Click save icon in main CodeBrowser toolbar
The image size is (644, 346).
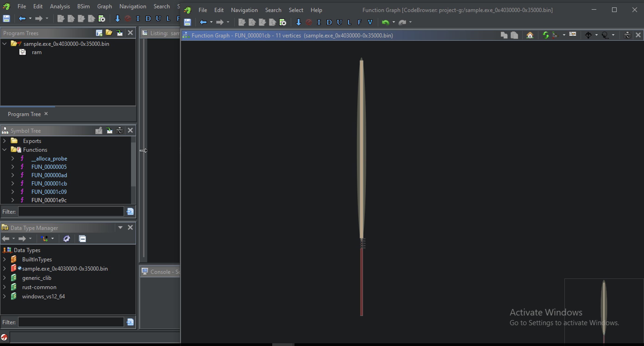[6, 19]
